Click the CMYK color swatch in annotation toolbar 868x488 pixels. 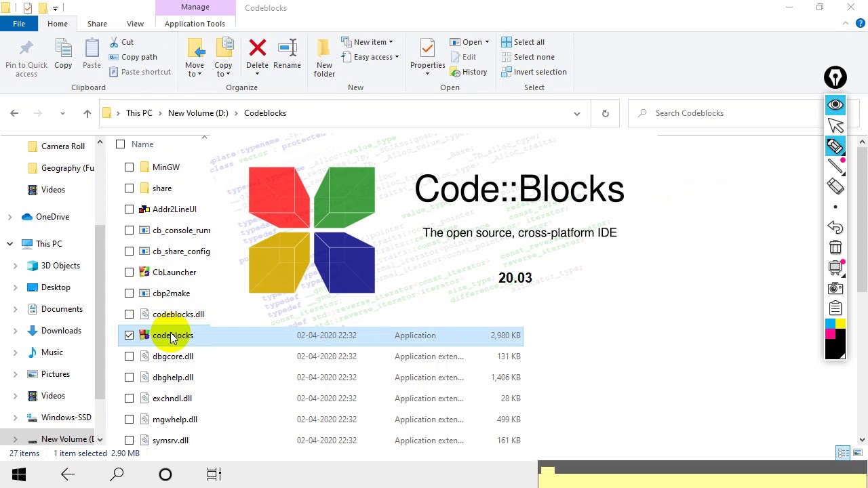835,338
